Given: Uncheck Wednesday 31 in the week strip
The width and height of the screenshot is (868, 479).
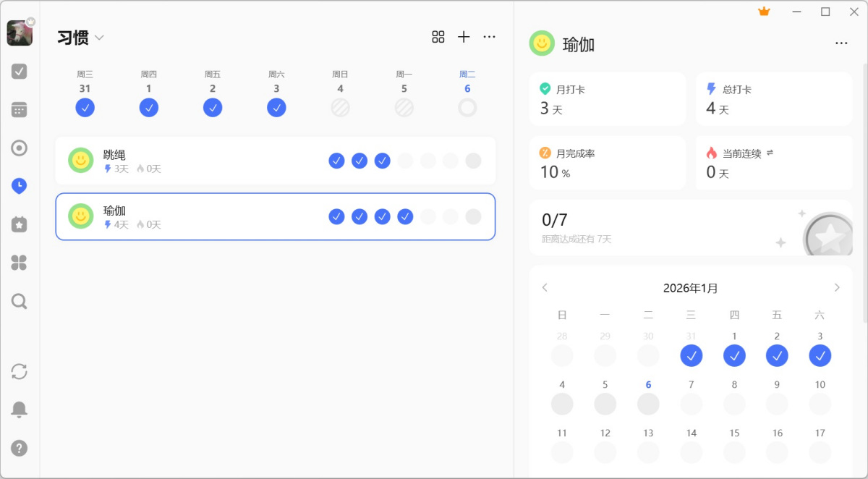Looking at the screenshot, I should point(85,108).
